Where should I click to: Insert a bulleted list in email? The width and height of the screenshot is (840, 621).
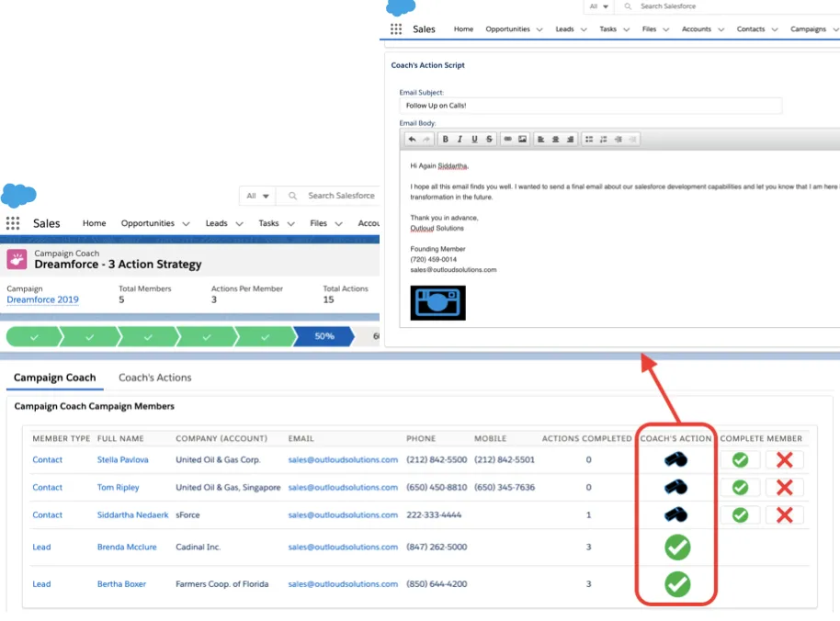tap(589, 140)
